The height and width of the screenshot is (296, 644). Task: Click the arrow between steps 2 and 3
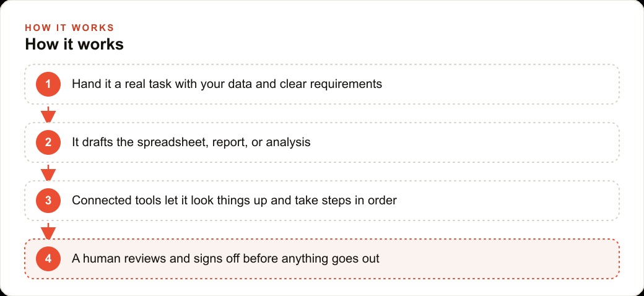pyautogui.click(x=48, y=172)
